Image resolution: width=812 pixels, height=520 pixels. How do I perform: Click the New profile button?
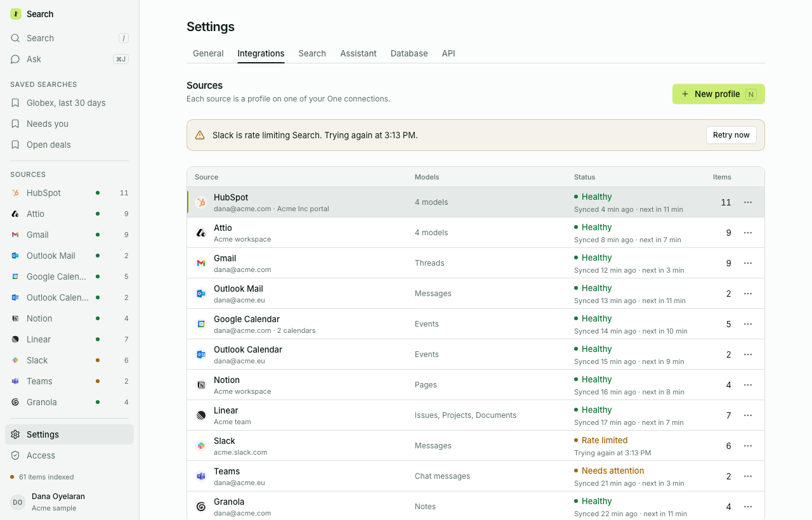(x=719, y=94)
